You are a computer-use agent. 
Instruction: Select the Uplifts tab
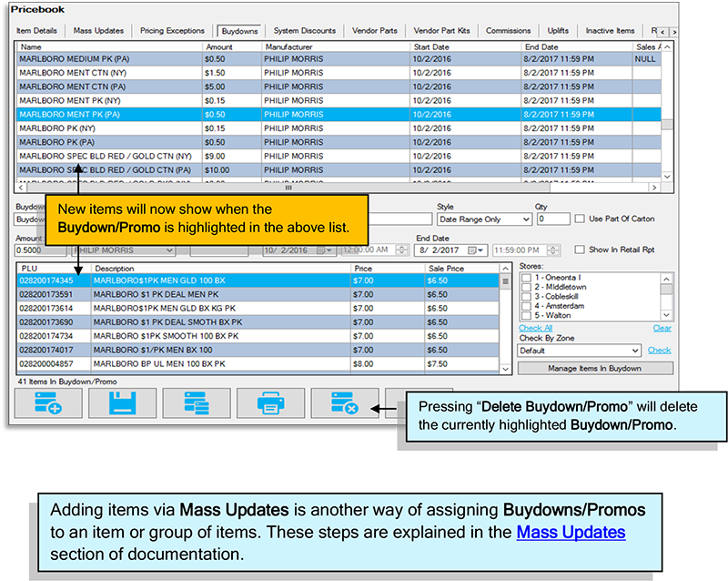click(x=558, y=31)
